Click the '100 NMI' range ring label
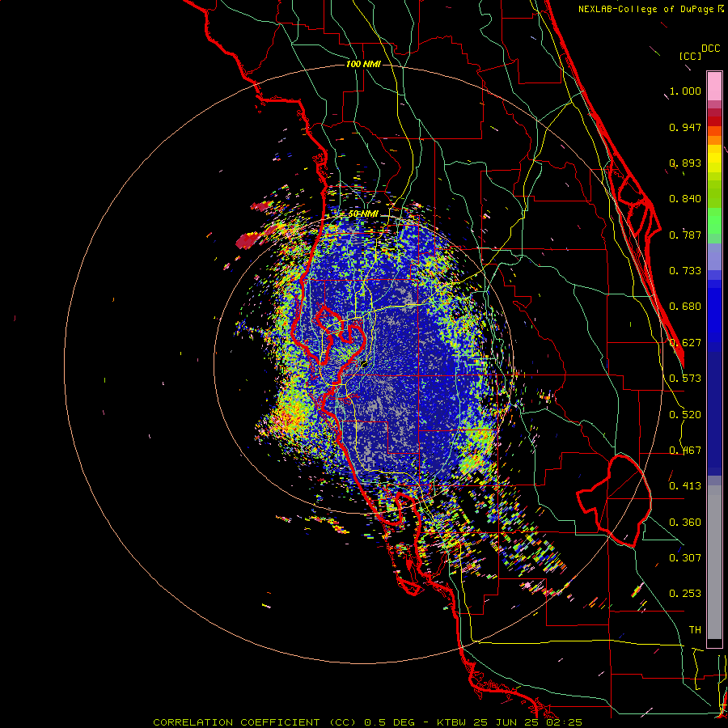The image size is (728, 728). pos(363,64)
